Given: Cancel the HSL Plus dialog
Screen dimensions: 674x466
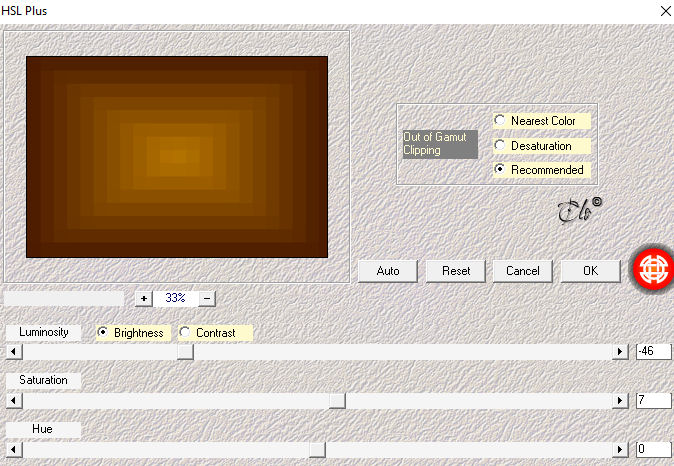Looking at the screenshot, I should pyautogui.click(x=523, y=271).
